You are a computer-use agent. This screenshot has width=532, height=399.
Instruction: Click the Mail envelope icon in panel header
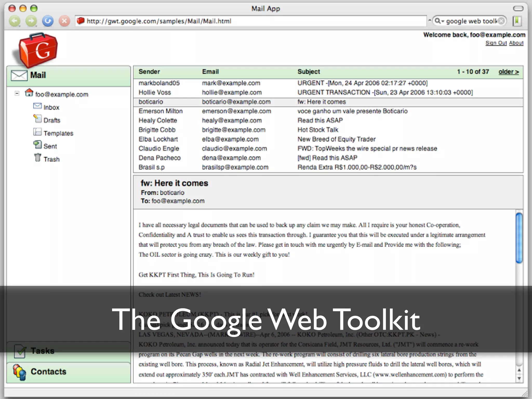coord(19,75)
